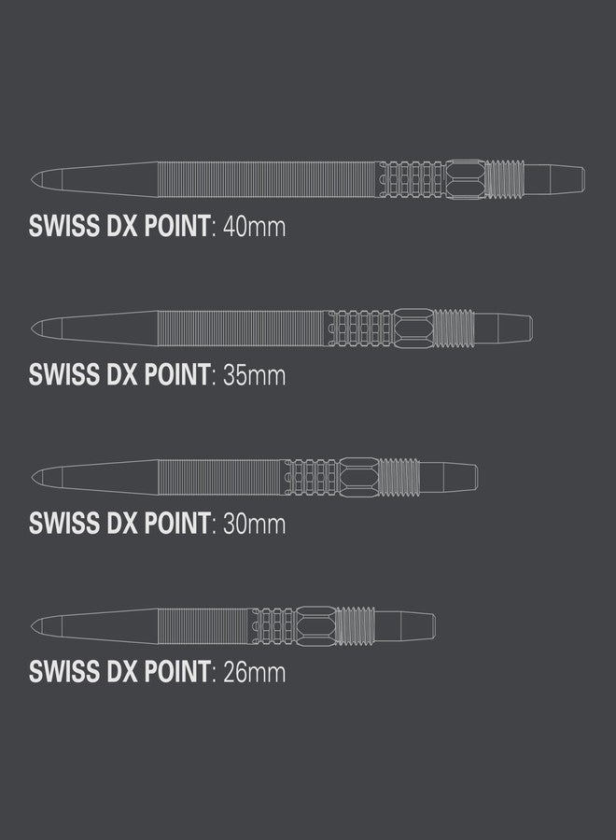Click the hex nut section of the 35mm point
This screenshot has width=616, height=840.
click(413, 328)
